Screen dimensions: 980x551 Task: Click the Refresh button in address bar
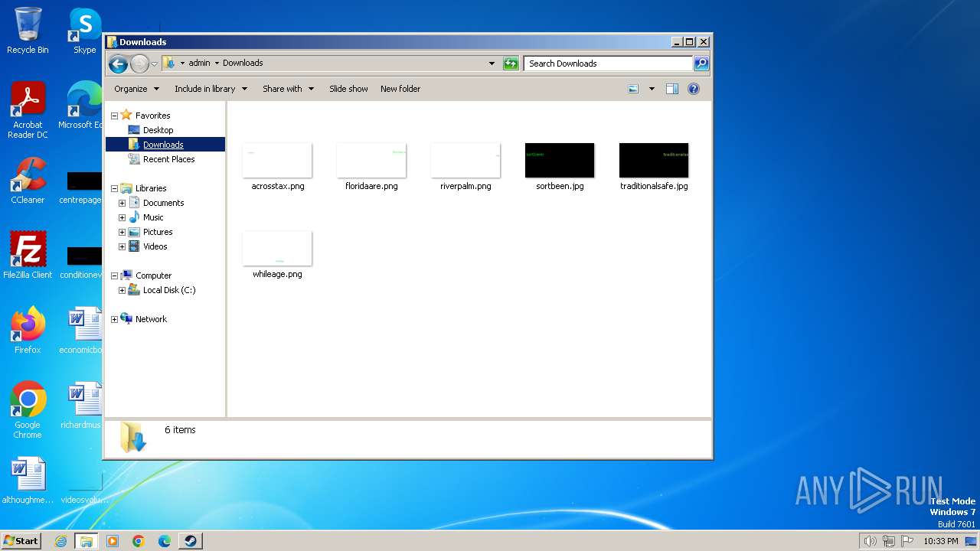pos(511,64)
